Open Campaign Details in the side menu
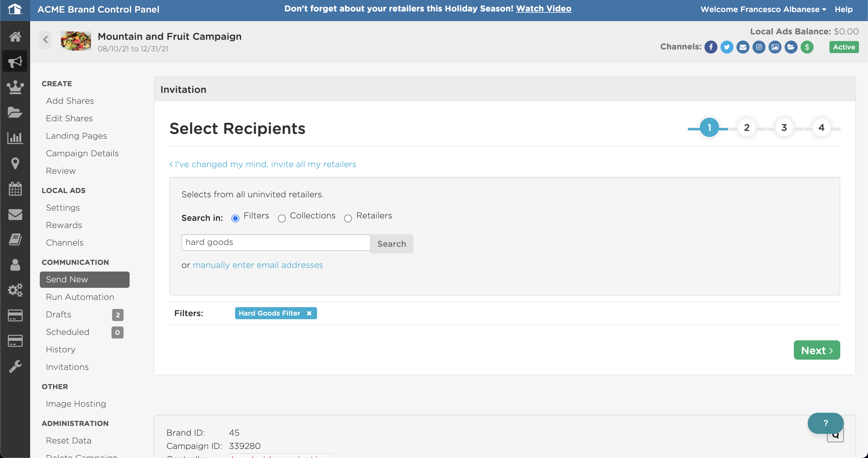The width and height of the screenshot is (868, 458). click(x=82, y=154)
